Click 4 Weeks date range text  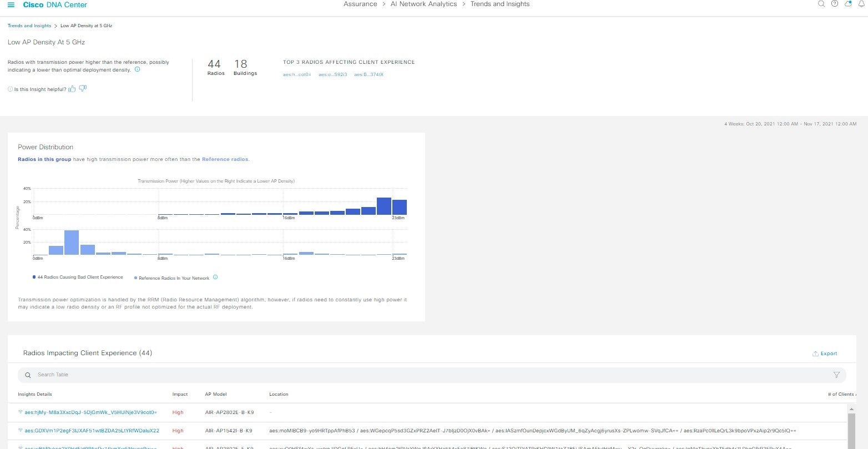pos(790,124)
